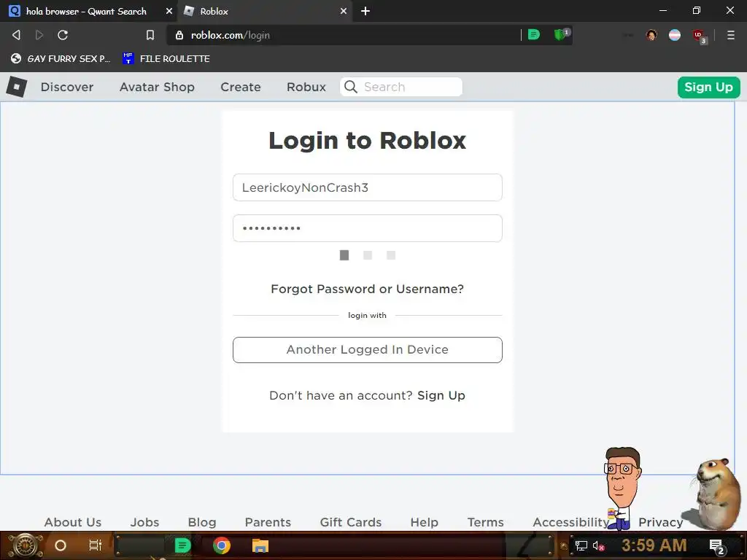Click Forgot Password or Username link

coord(368,289)
